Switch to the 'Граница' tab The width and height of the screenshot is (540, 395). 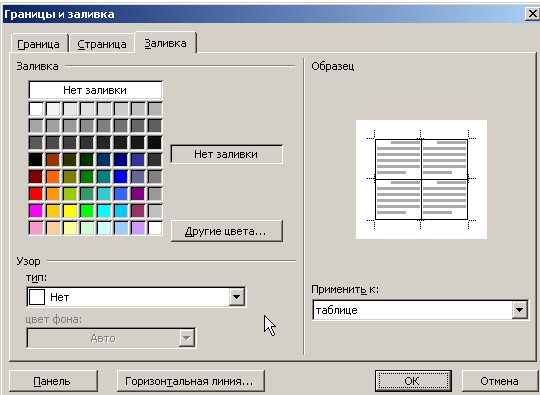[39, 44]
